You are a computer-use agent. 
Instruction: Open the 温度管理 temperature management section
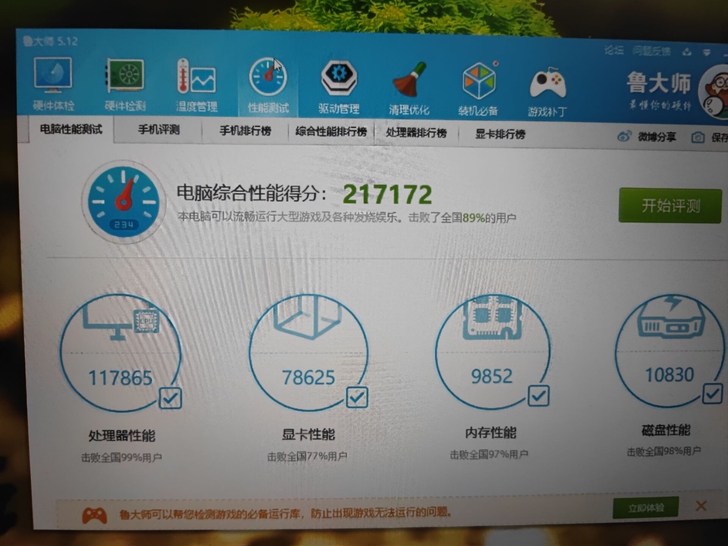click(x=196, y=85)
